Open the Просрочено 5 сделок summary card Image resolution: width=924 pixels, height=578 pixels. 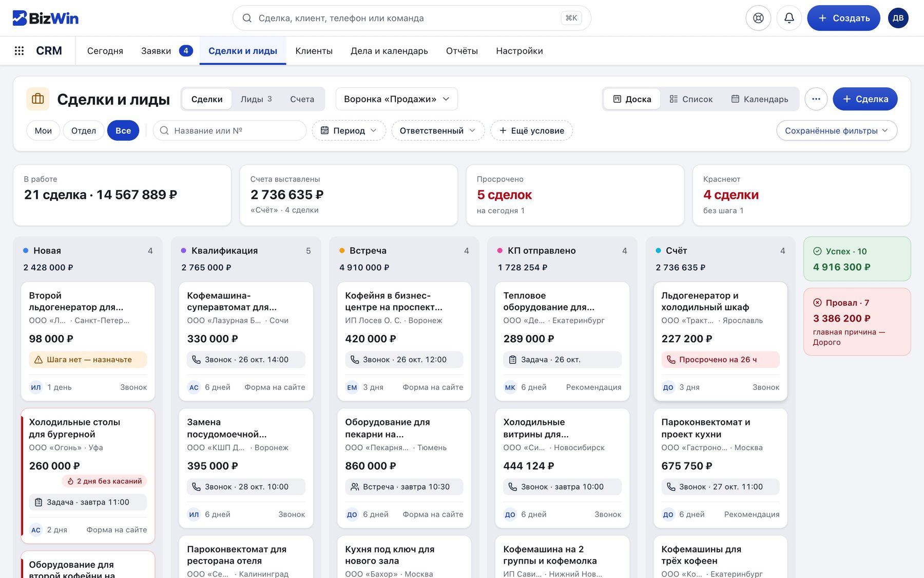[575, 195]
